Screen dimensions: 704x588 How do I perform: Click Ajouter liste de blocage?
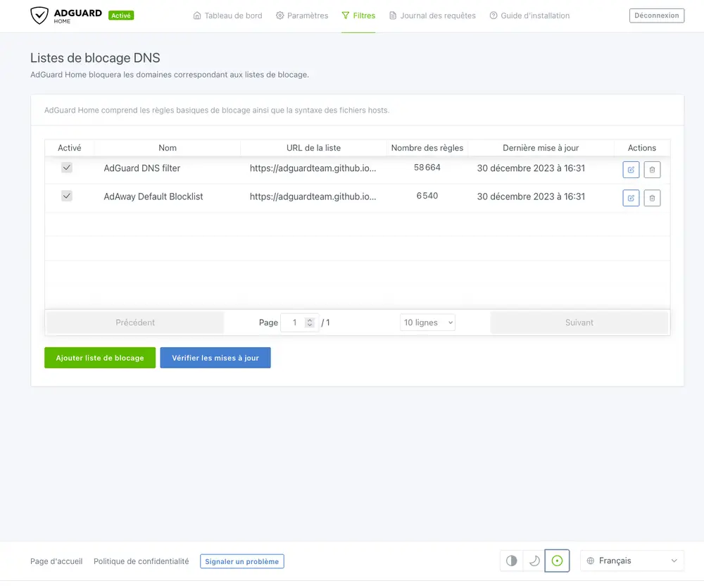click(x=100, y=358)
